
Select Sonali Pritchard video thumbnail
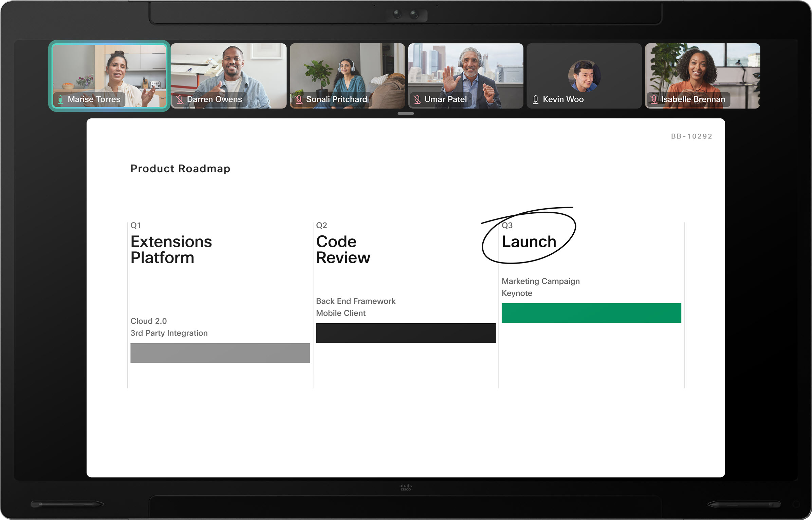click(x=347, y=76)
